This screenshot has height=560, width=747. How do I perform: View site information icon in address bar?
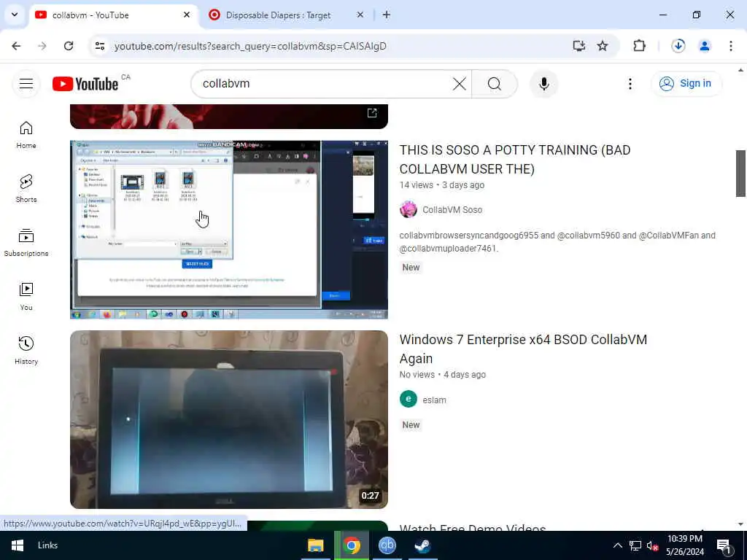pyautogui.click(x=99, y=46)
